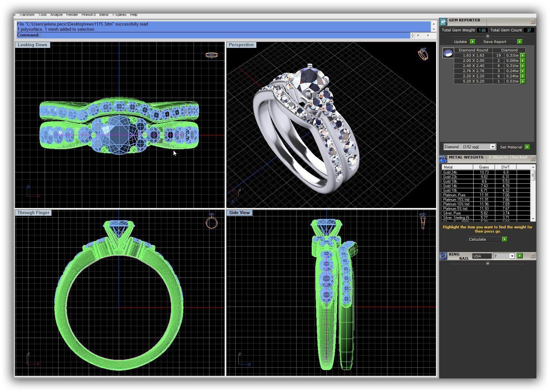
Task: Click the Command line stepper arrows
Action: 412,35
